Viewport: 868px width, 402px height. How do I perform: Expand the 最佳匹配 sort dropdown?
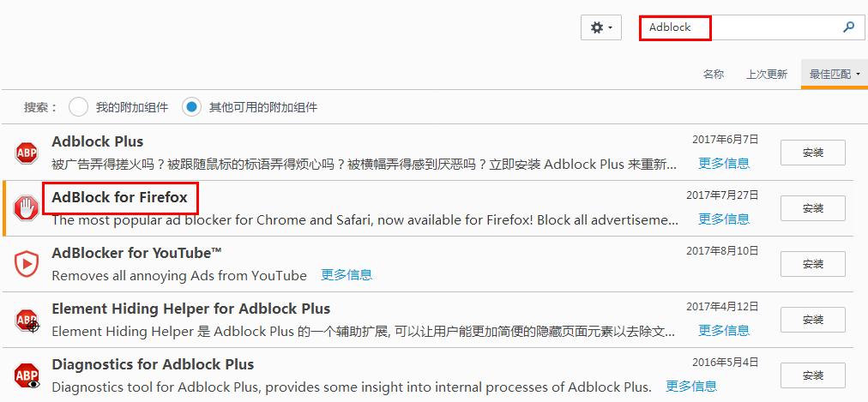(x=835, y=75)
